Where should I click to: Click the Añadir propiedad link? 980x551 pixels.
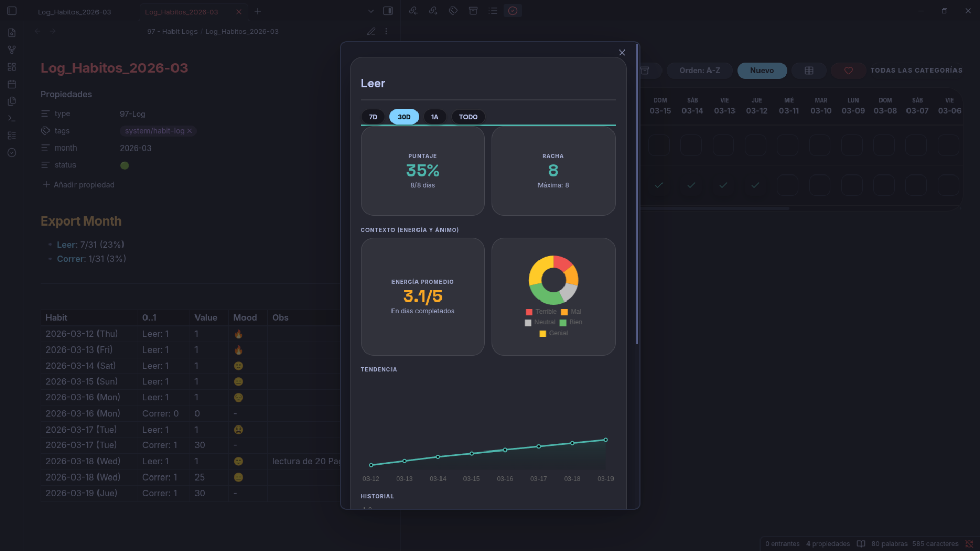pyautogui.click(x=79, y=185)
